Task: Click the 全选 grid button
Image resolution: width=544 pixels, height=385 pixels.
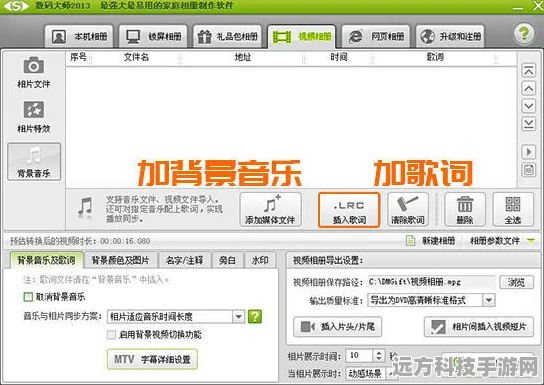Action: click(x=513, y=209)
